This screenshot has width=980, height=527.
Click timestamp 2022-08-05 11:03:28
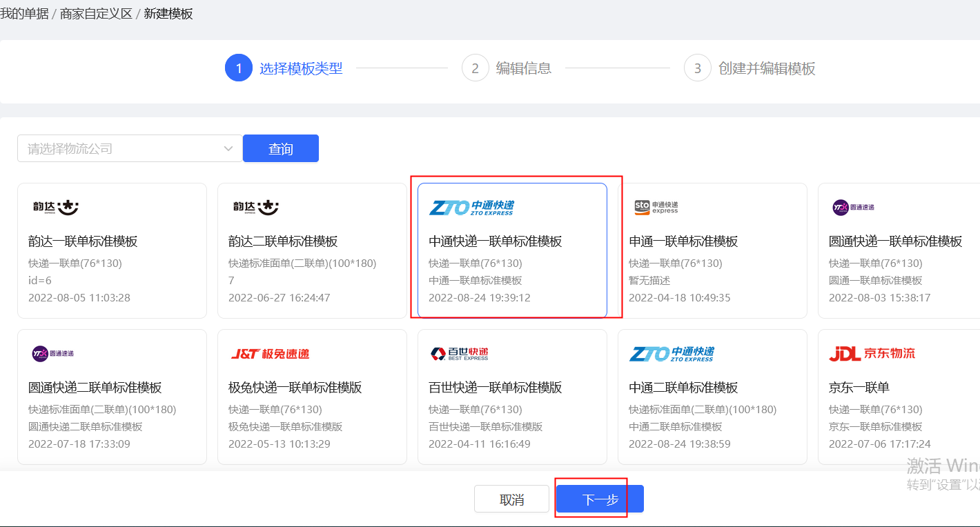coord(79,298)
